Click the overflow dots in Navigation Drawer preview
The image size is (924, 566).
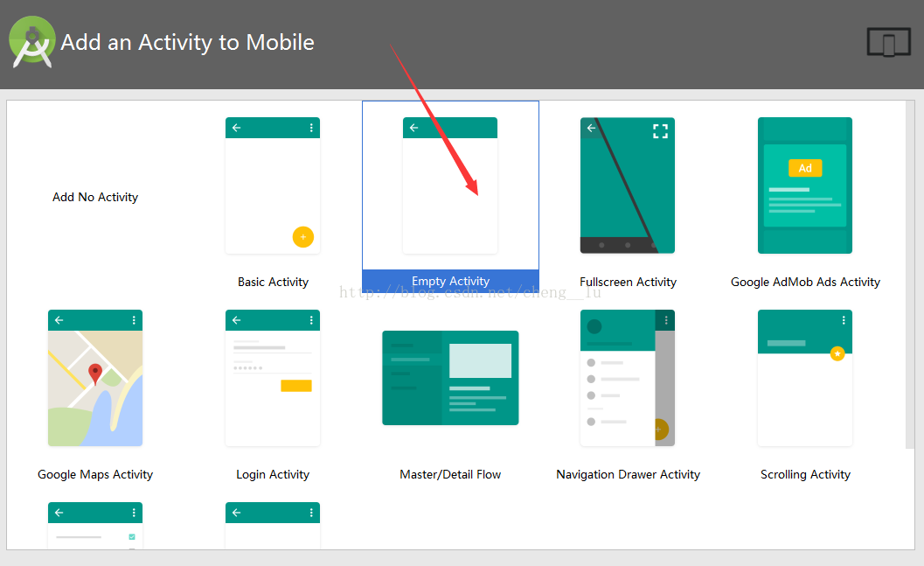666,320
